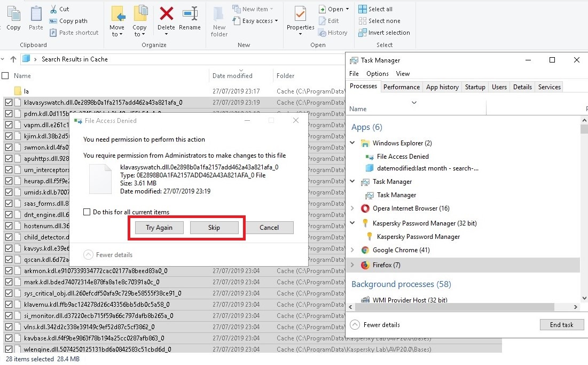
Task: Expand the Google Chrome process group
Action: pos(352,250)
